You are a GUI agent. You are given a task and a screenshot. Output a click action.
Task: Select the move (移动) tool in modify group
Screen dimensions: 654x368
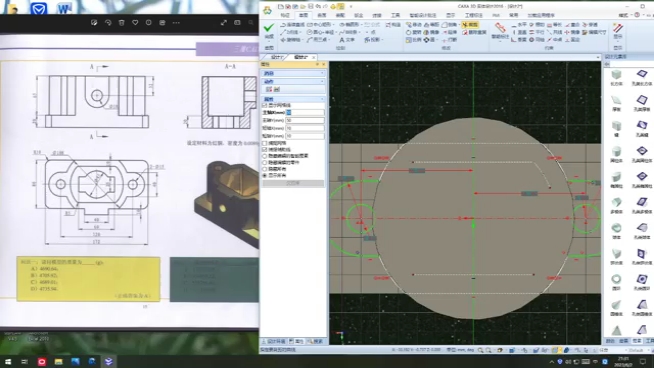(x=414, y=25)
